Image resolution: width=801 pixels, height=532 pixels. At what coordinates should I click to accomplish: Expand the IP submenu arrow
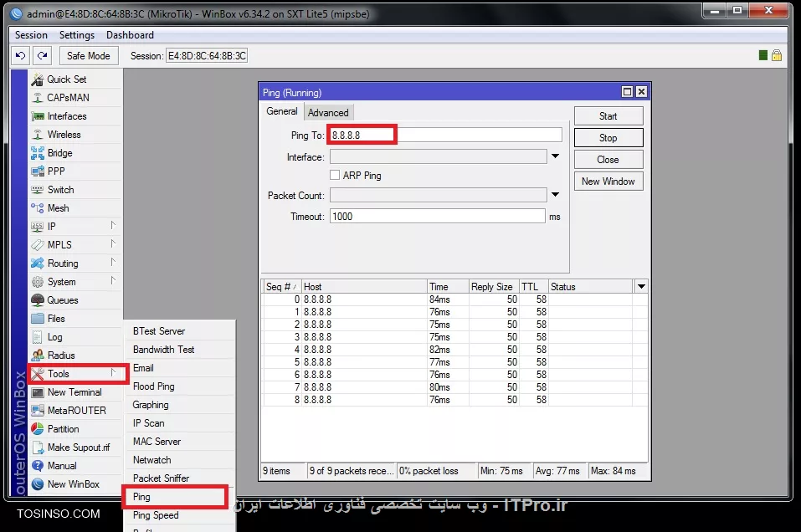[x=113, y=225]
